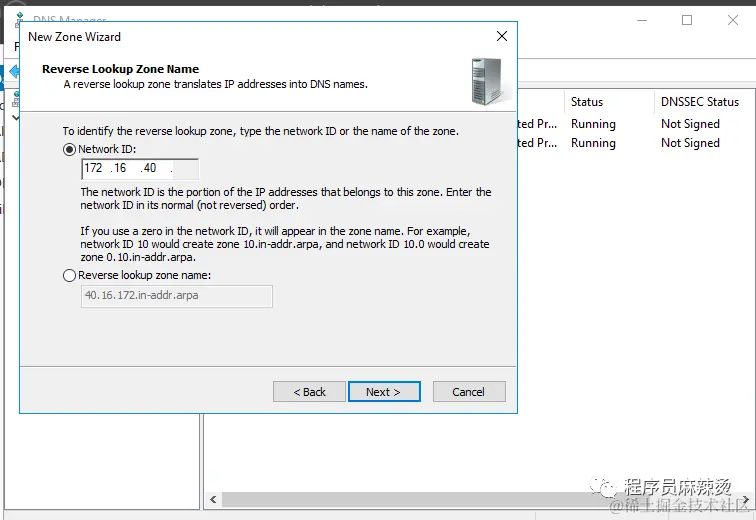The width and height of the screenshot is (756, 520).
Task: Select the Network ID radio button
Action: click(69, 149)
